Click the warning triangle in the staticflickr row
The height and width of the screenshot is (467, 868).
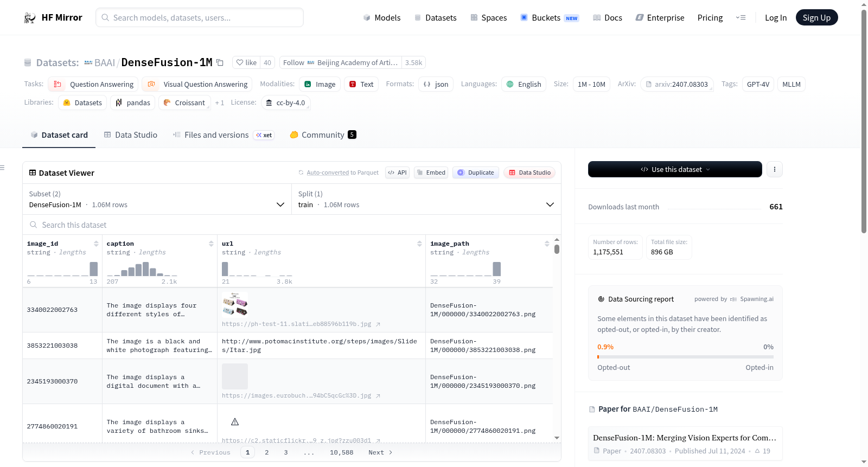235,421
